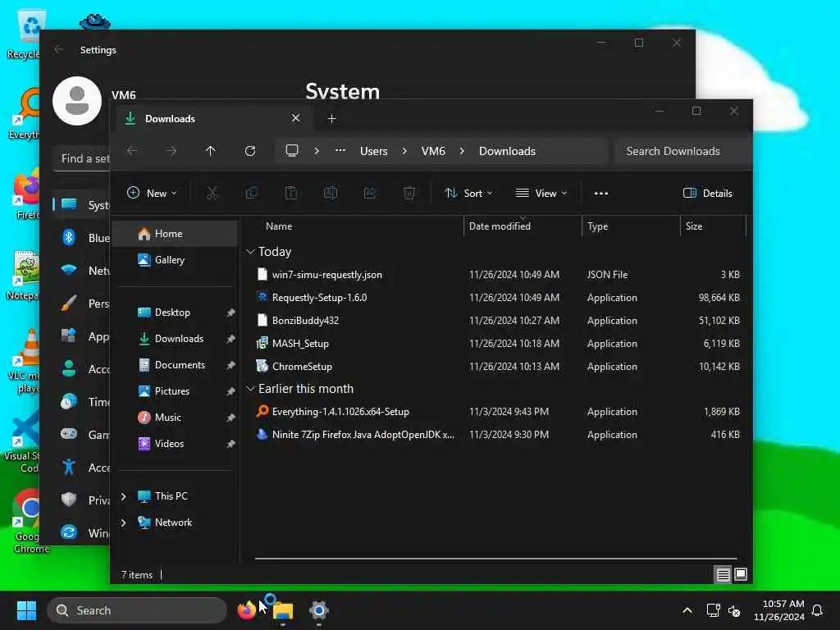The image size is (840, 630).
Task: Click the Search Downloads field
Action: [x=683, y=151]
